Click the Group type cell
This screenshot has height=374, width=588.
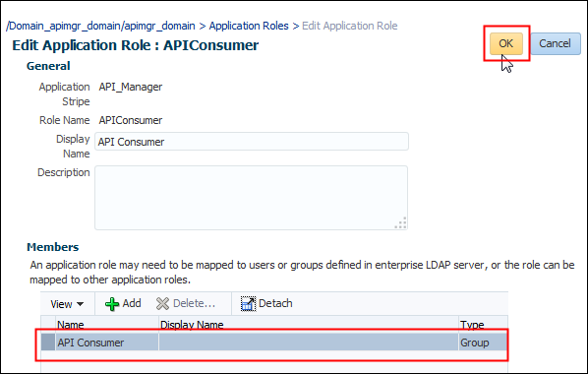coord(483,343)
